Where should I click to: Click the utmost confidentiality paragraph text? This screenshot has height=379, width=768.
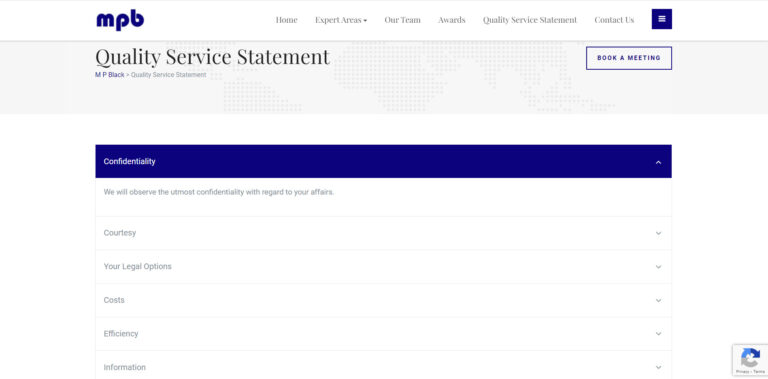pyautogui.click(x=218, y=192)
